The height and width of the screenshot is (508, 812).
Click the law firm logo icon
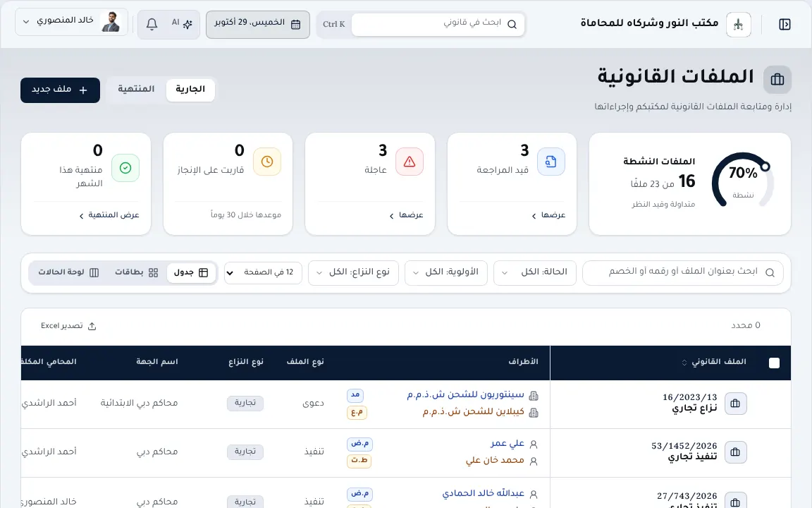click(x=739, y=25)
